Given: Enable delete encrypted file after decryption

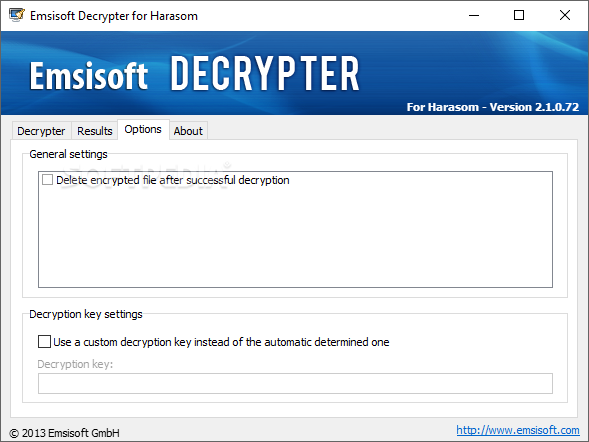Looking at the screenshot, I should (x=47, y=180).
